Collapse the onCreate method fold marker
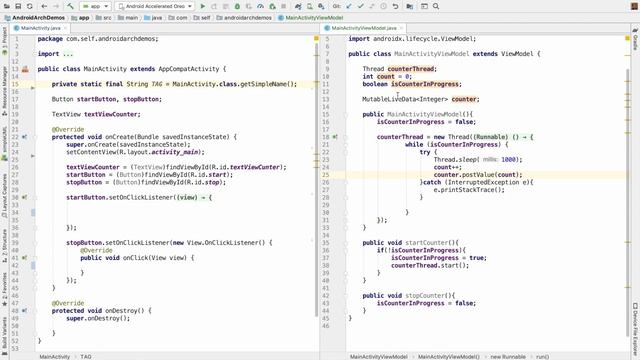The width and height of the screenshot is (640, 360). [35, 137]
